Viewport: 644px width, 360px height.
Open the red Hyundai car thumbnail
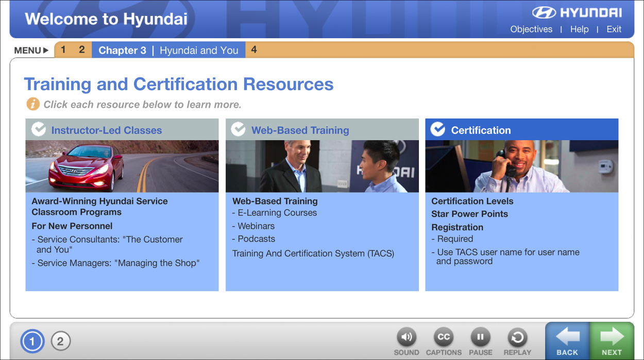[x=122, y=166]
